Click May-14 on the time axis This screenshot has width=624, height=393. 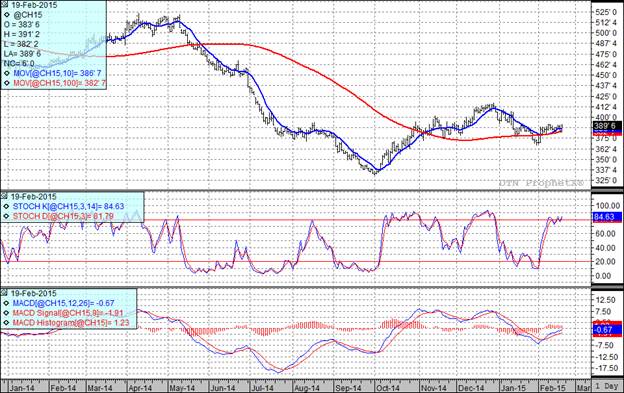[x=181, y=388]
